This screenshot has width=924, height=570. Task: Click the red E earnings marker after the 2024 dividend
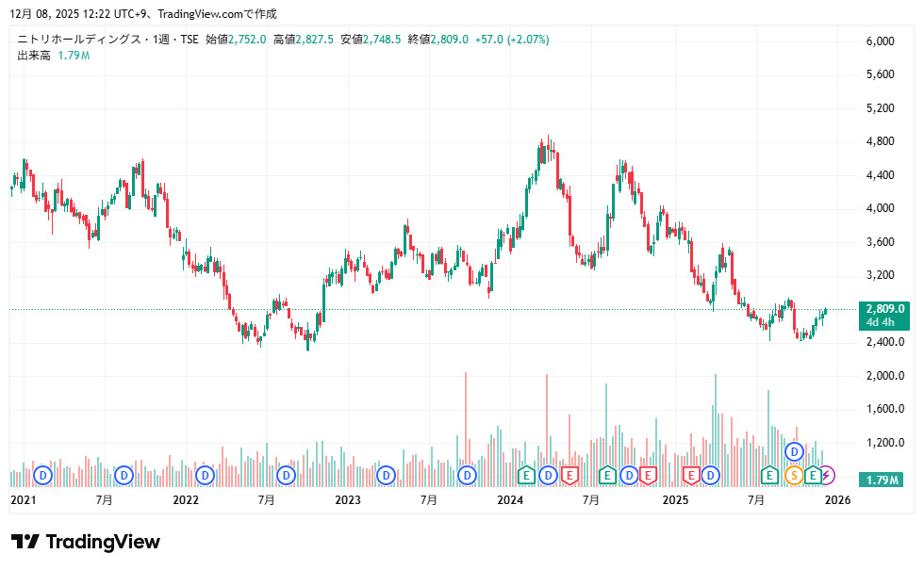click(x=569, y=476)
